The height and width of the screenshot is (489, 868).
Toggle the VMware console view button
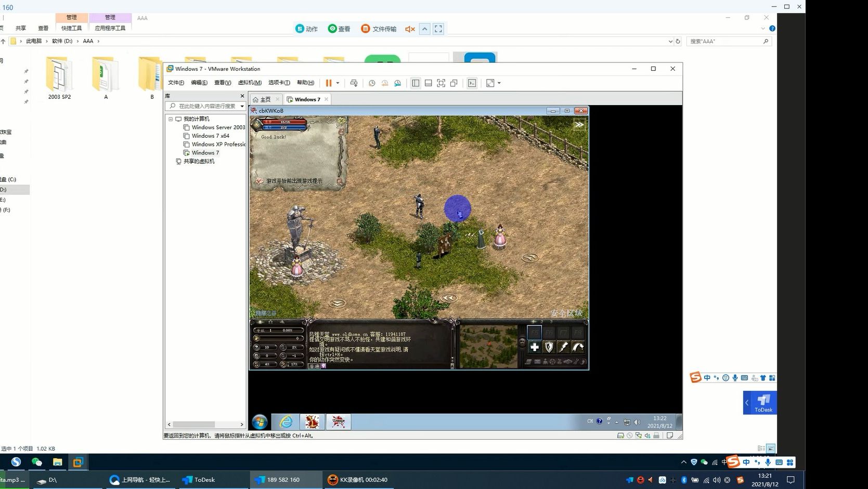[472, 83]
